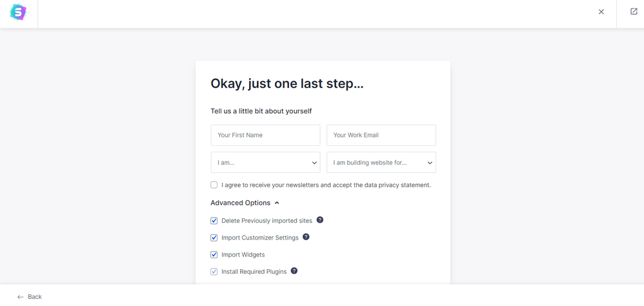This screenshot has height=306, width=644.
Task: Click the close X icon in header
Action: tap(601, 12)
